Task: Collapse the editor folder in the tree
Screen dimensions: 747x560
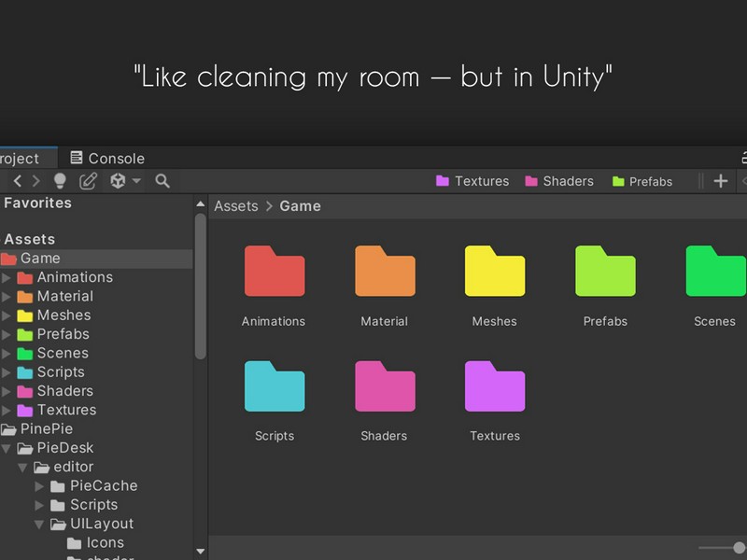Action: coord(22,468)
